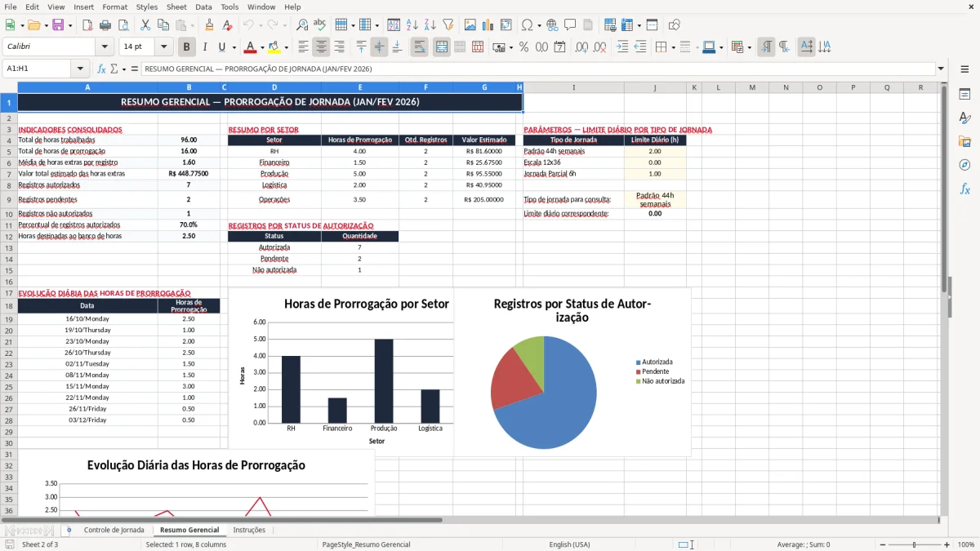Click the AutoFilter funnel icon

tap(448, 25)
